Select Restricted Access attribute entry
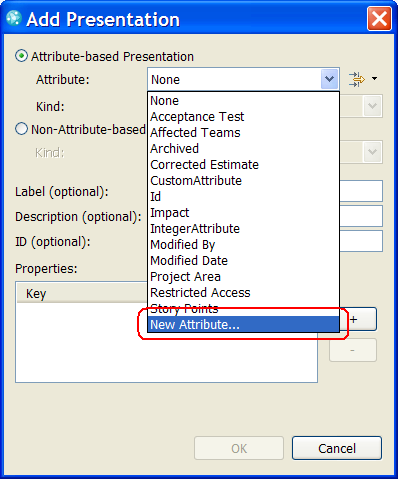This screenshot has height=479, width=398. [x=200, y=293]
